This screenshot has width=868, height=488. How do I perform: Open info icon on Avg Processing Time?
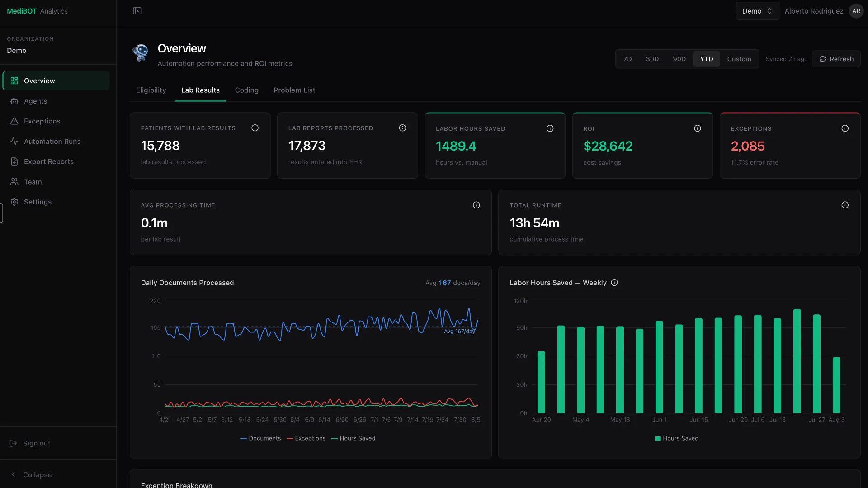(x=476, y=205)
